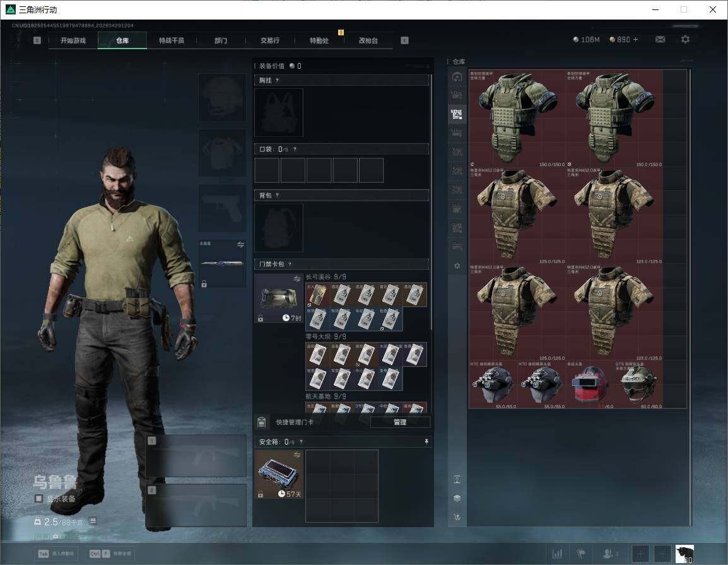Open the 特勤处 tab
This screenshot has height=565, width=728.
319,40
